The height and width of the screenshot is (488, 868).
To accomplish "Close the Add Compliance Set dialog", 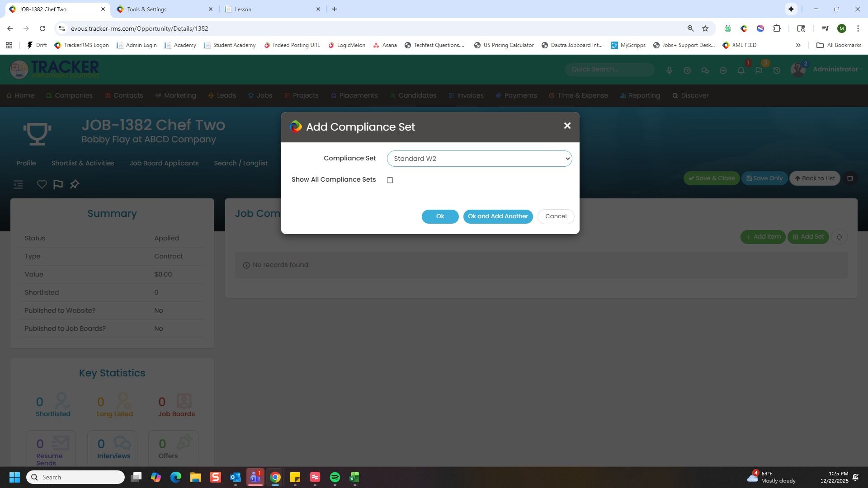I will point(567,126).
